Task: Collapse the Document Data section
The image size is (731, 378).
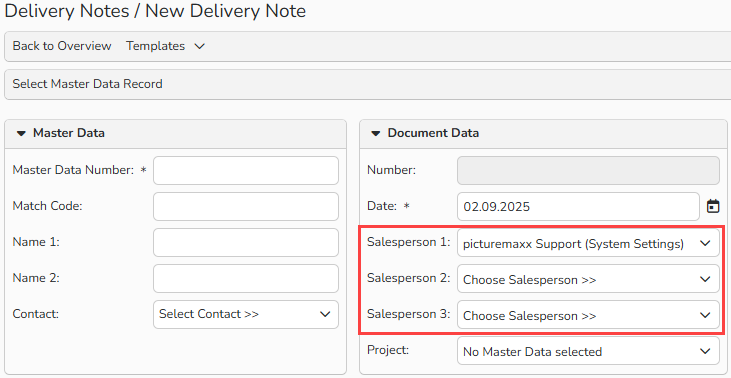Action: coord(375,133)
